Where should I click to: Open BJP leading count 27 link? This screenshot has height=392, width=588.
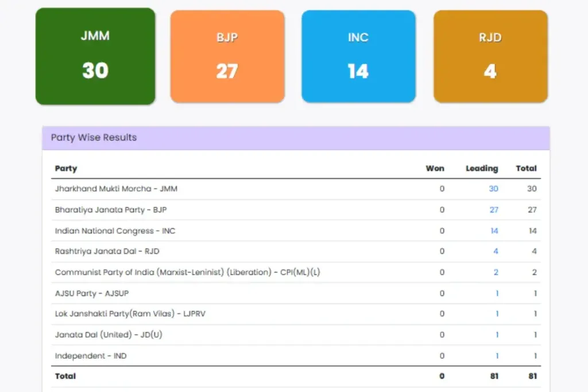click(494, 210)
